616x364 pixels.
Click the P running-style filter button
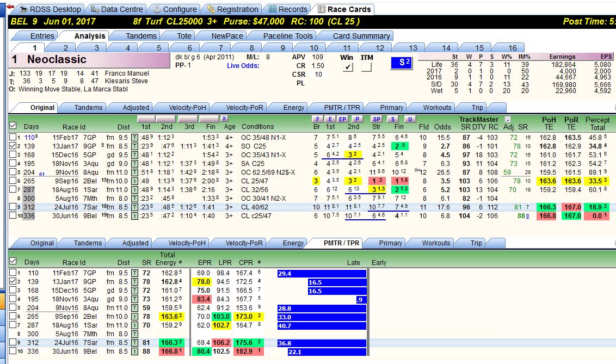click(x=357, y=119)
